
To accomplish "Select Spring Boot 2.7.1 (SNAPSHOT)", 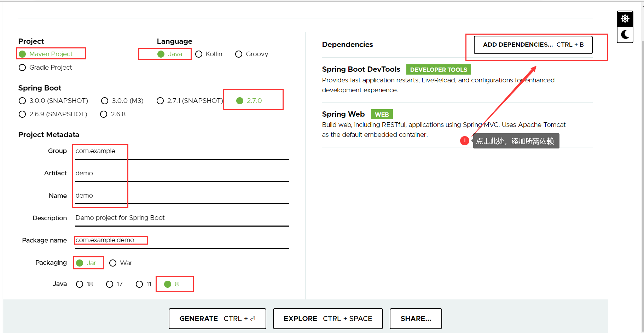I will point(190,101).
